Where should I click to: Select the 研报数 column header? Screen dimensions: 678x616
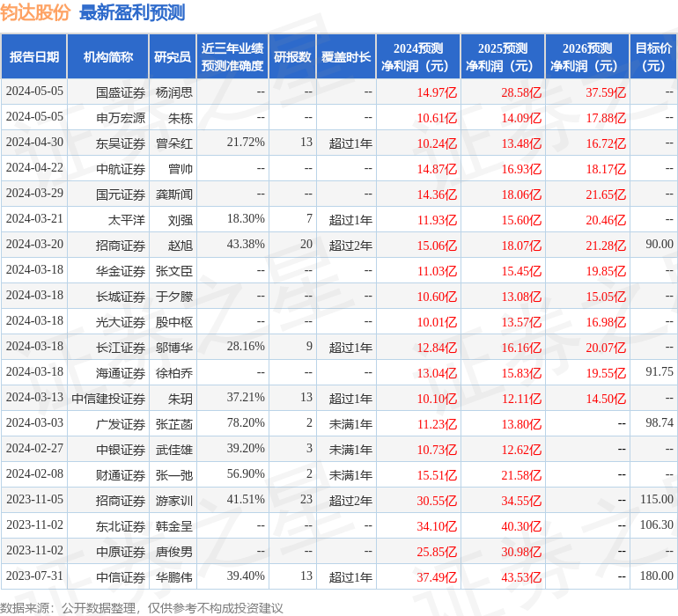[292, 56]
